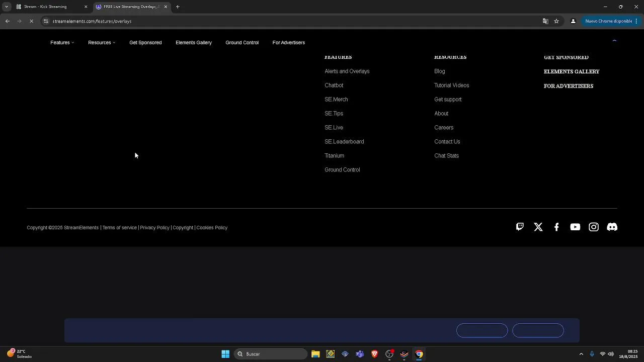The image size is (644, 362).
Task: Open About footer link
Action: coord(441,114)
